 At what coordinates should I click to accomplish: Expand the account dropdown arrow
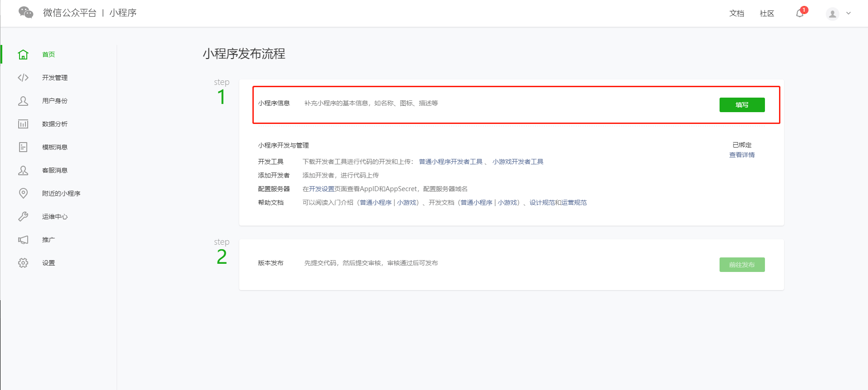(x=848, y=14)
